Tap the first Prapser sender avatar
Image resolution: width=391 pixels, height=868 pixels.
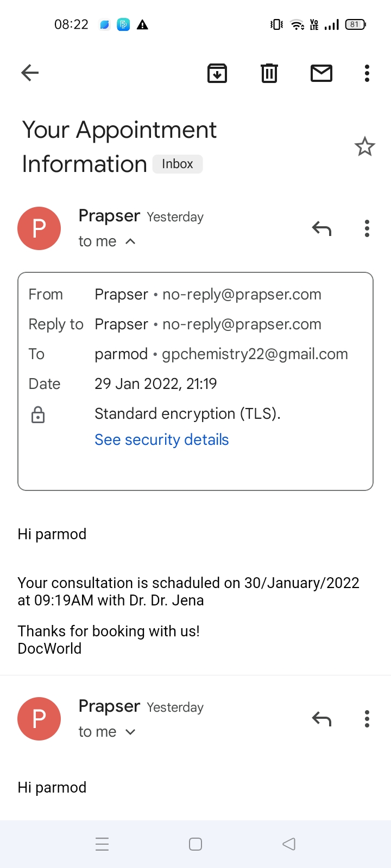39,228
